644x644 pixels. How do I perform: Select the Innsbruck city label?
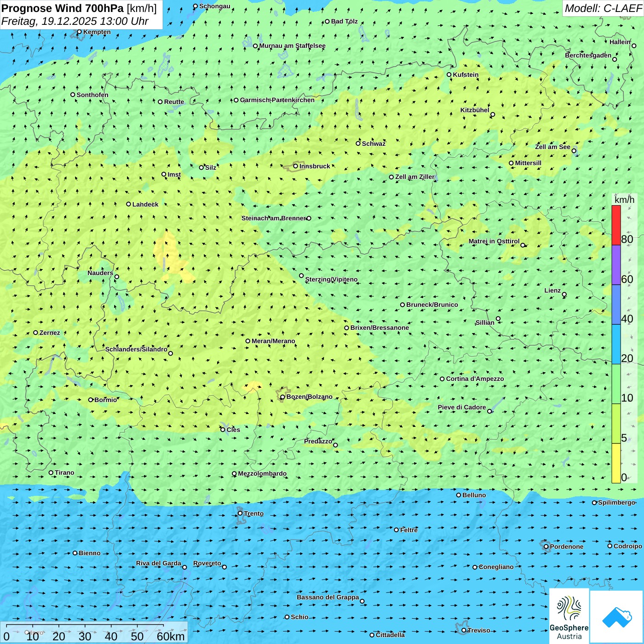tap(315, 166)
